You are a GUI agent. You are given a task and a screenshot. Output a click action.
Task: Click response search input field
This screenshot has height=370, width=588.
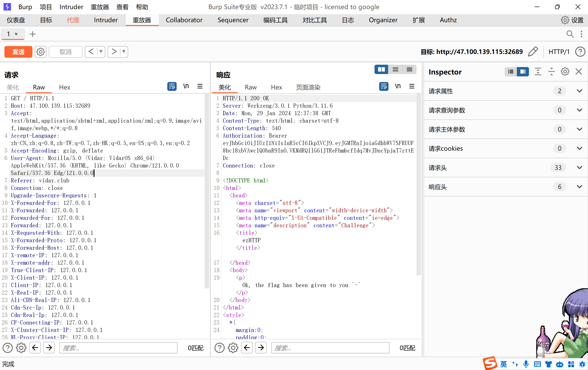point(330,348)
